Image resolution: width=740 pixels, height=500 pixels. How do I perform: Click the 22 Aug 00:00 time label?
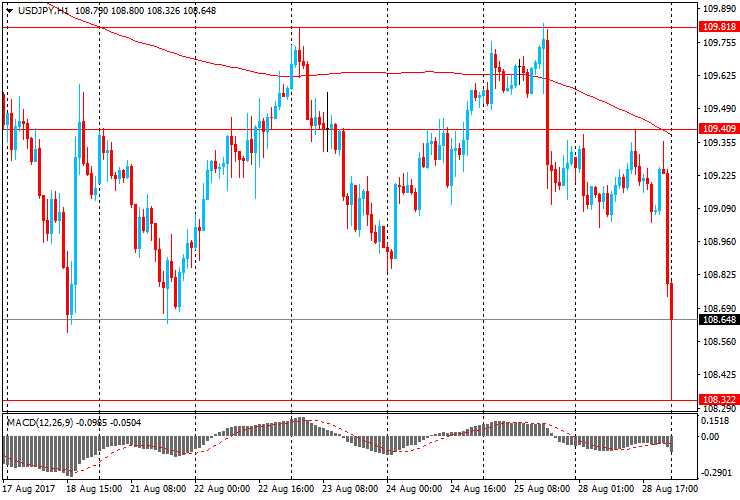pyautogui.click(x=222, y=489)
